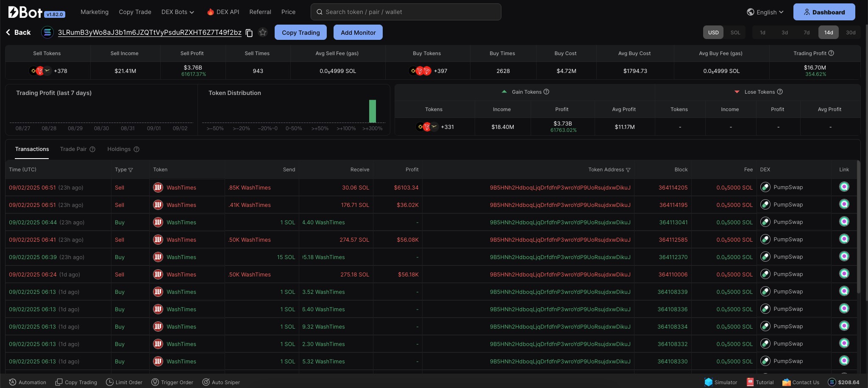Copy the wallet address with the copy icon
868x388 pixels.
(249, 33)
